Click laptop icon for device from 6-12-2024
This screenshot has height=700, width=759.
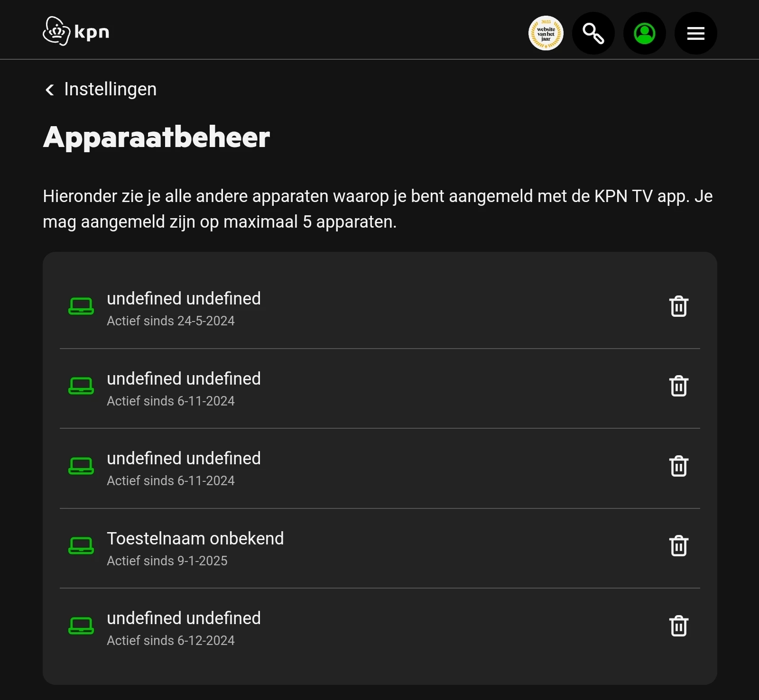tap(81, 626)
